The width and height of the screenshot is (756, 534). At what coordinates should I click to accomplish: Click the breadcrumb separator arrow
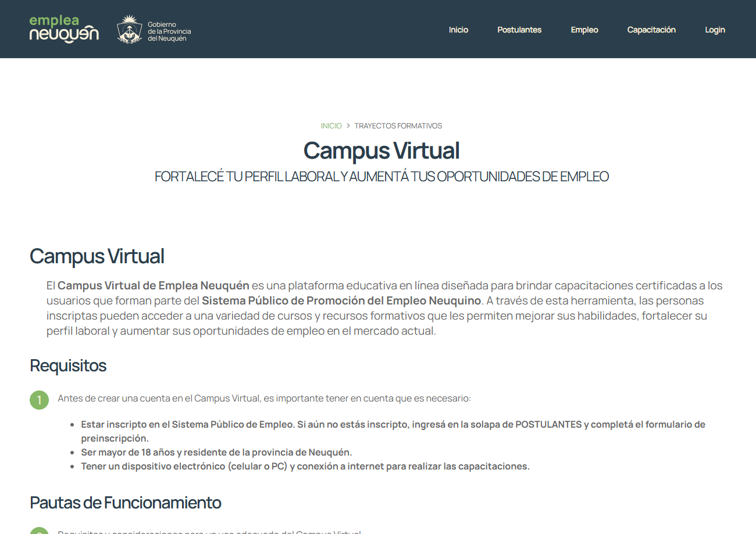pos(348,126)
